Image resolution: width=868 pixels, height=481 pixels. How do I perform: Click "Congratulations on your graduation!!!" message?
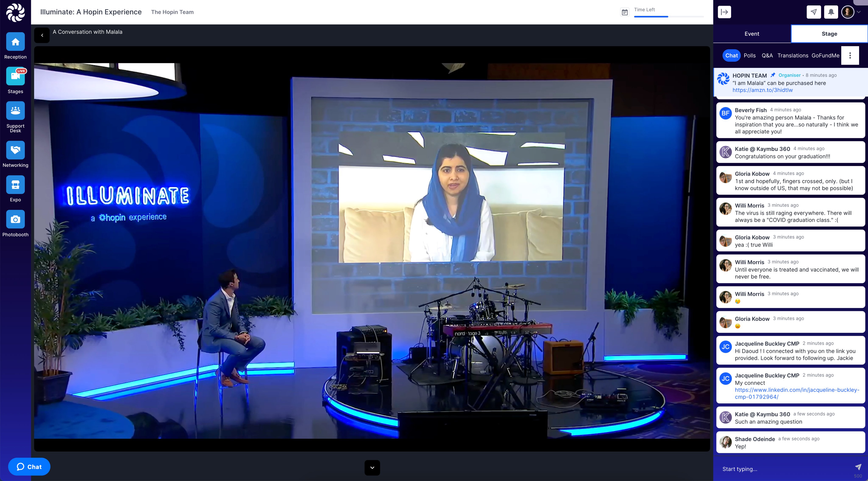click(x=782, y=156)
